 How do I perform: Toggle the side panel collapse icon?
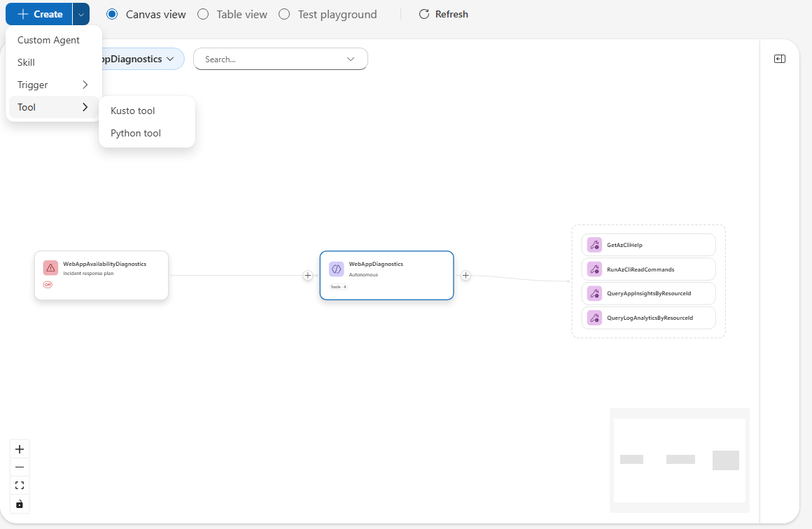tap(779, 59)
